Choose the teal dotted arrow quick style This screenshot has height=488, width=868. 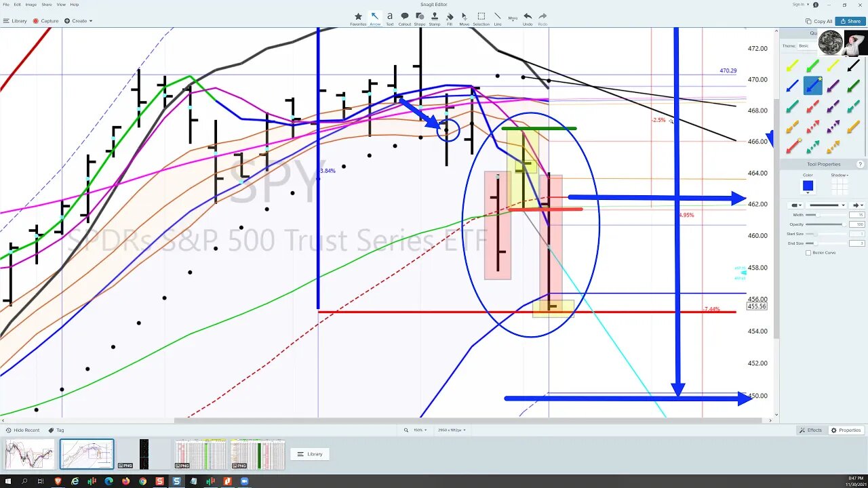pyautogui.click(x=812, y=146)
